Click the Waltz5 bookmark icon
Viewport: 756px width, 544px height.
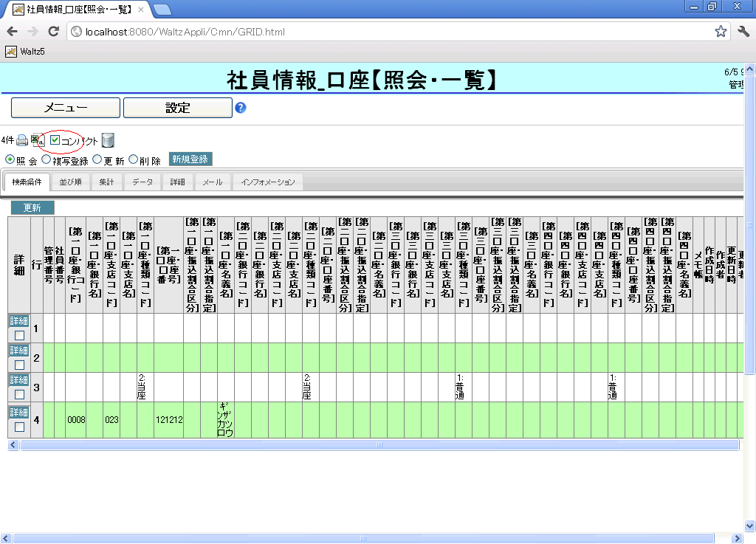(11, 52)
